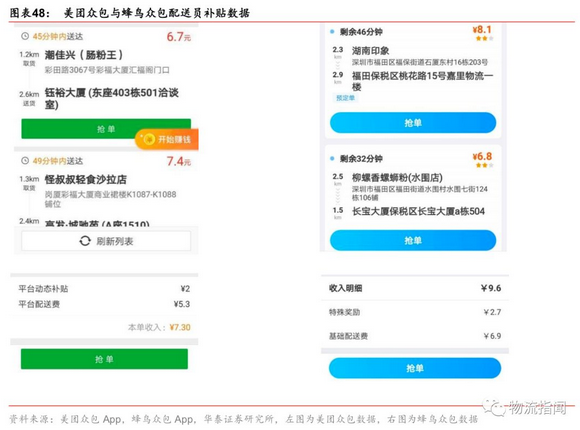580x430 pixels.
Task: Refresh list with 刷新列表 button
Action: (106, 241)
